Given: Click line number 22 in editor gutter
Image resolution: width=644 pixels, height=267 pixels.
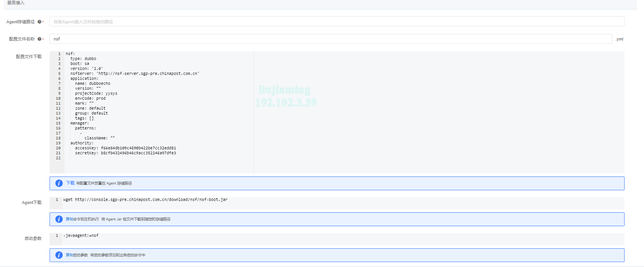Looking at the screenshot, I should 58,158.
